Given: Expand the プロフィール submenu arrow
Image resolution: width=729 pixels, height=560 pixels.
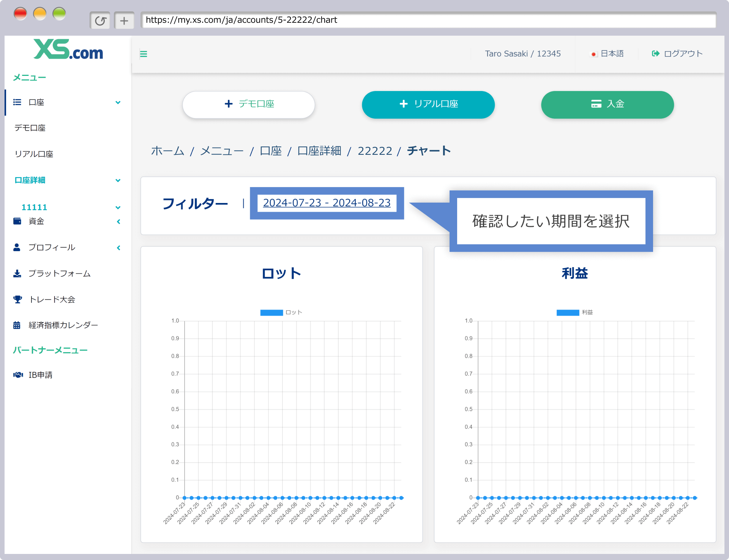Looking at the screenshot, I should (118, 248).
